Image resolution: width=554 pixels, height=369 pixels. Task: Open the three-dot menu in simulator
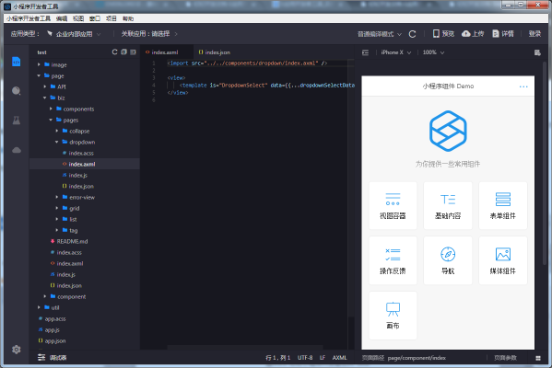coord(524,87)
